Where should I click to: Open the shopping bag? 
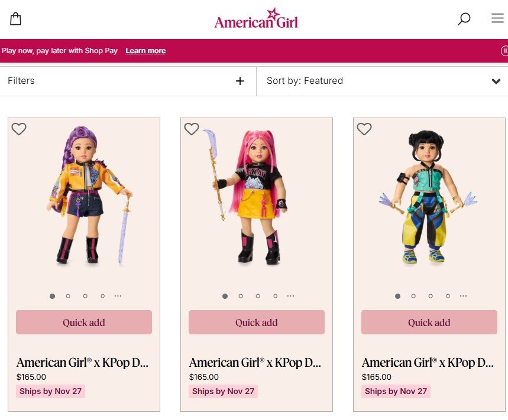[16, 19]
